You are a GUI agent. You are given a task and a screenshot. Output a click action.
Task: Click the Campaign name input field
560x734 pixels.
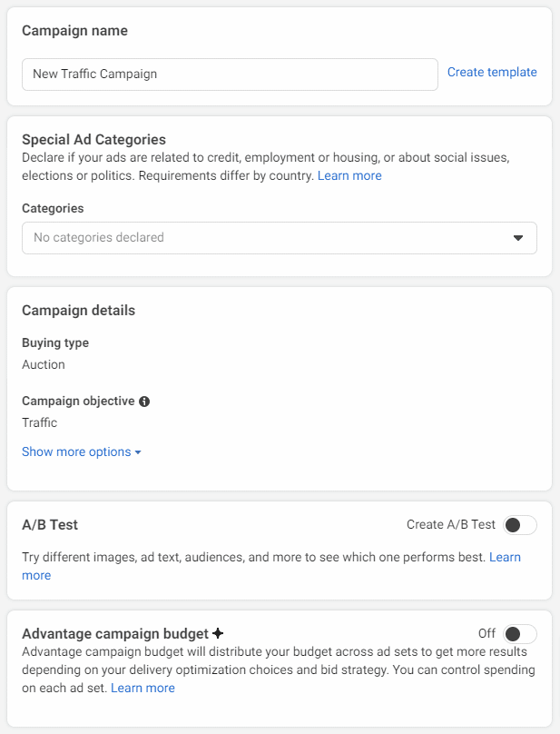230,74
